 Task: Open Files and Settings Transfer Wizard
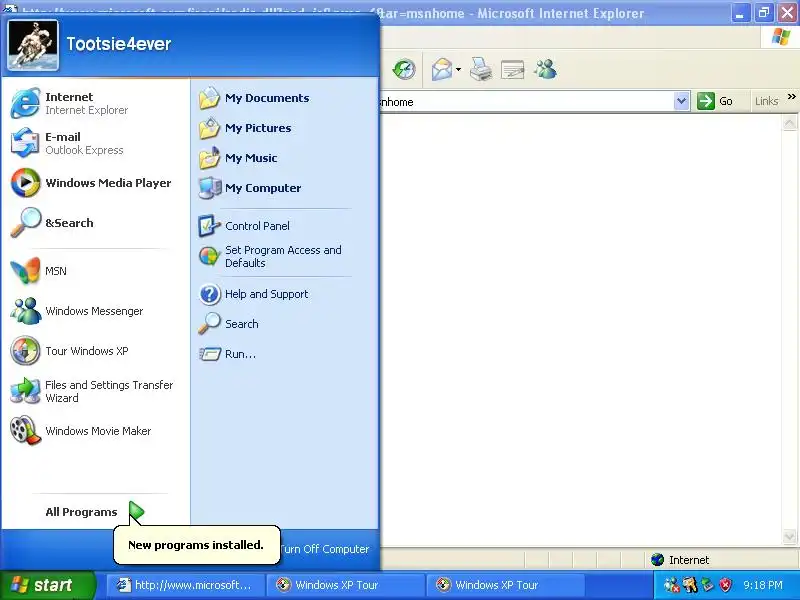(x=94, y=391)
